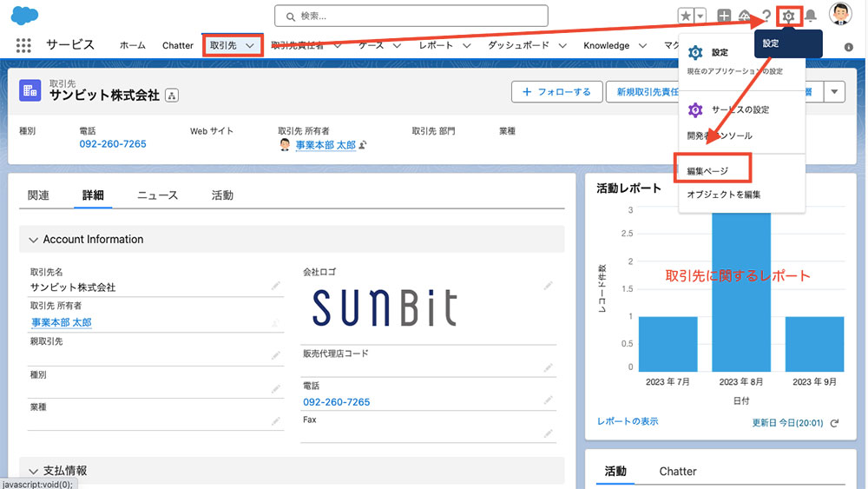Edit the 取引先名 field pencil icon
The width and height of the screenshot is (868, 489).
(x=275, y=286)
